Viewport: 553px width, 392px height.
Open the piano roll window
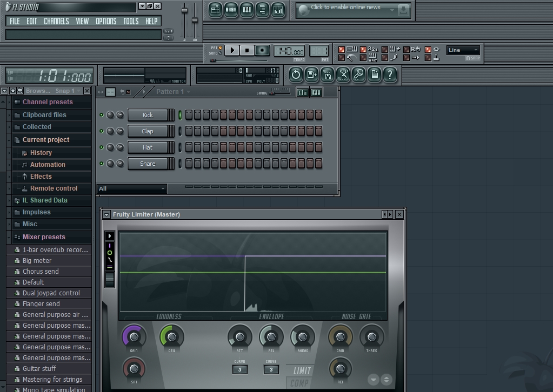pos(247,10)
